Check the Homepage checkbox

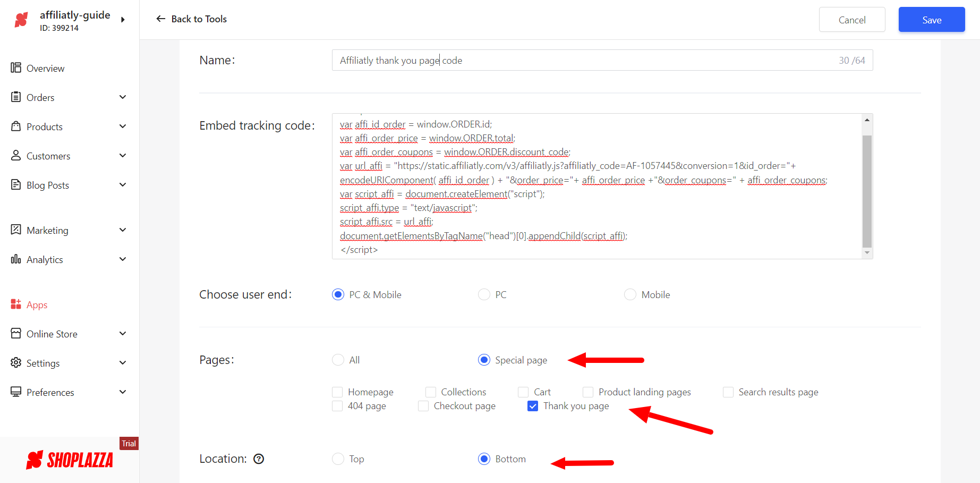[x=337, y=392]
